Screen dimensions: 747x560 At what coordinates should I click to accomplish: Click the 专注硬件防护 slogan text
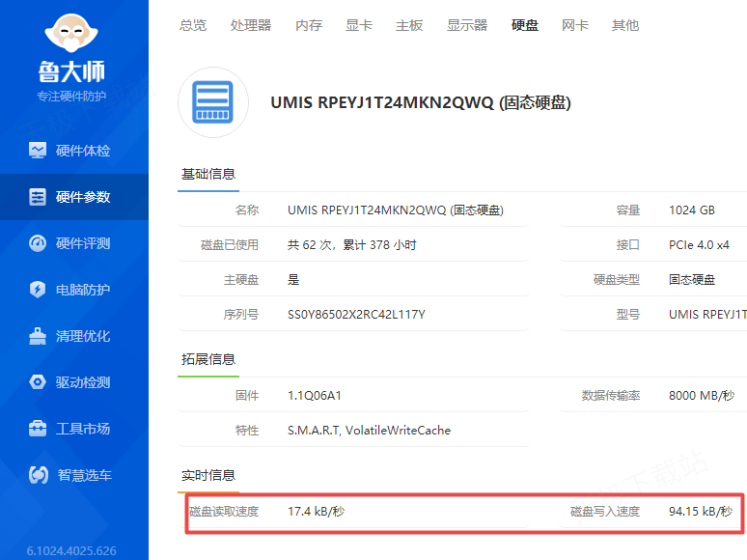pos(71,97)
